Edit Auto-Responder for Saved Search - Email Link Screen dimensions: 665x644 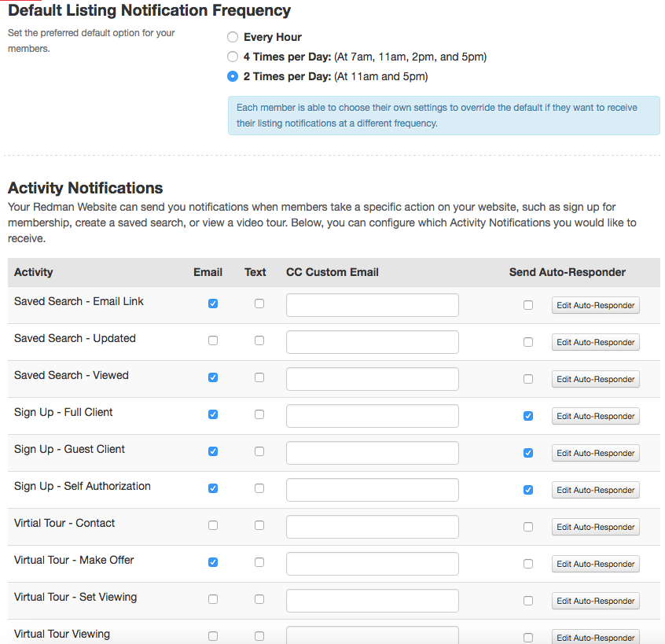(x=595, y=305)
